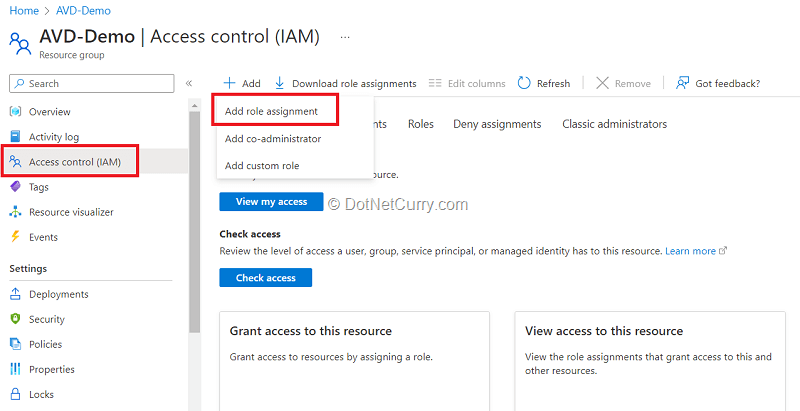The height and width of the screenshot is (411, 800).
Task: Click the View access to this resource card
Action: coord(650,361)
